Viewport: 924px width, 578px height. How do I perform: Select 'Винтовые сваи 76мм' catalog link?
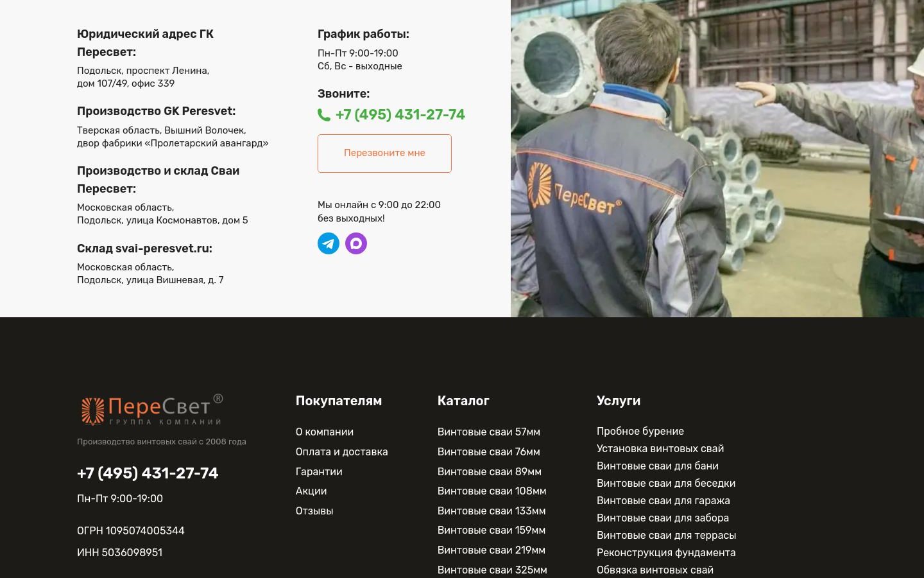pos(489,452)
